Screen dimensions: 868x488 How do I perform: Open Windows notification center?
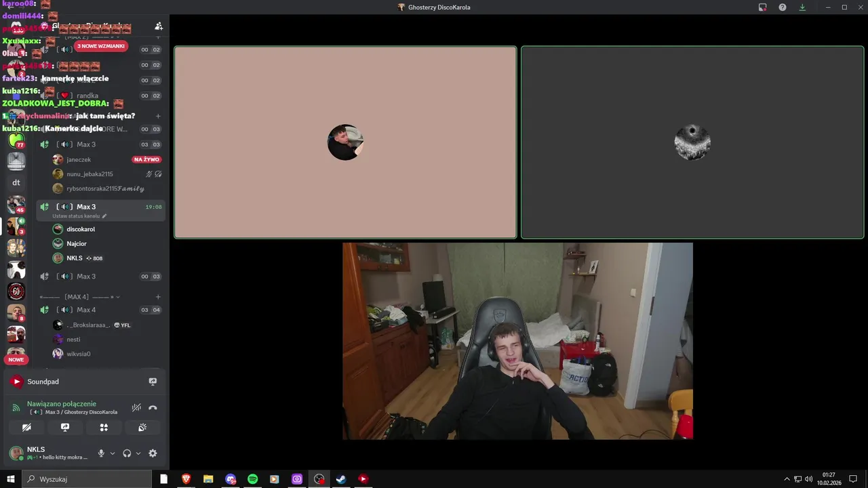coord(853,479)
